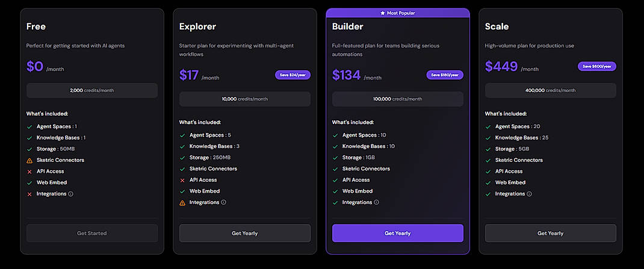Click the warning icon beside Explorer Integrations
This screenshot has height=269, width=644.
coord(182,203)
